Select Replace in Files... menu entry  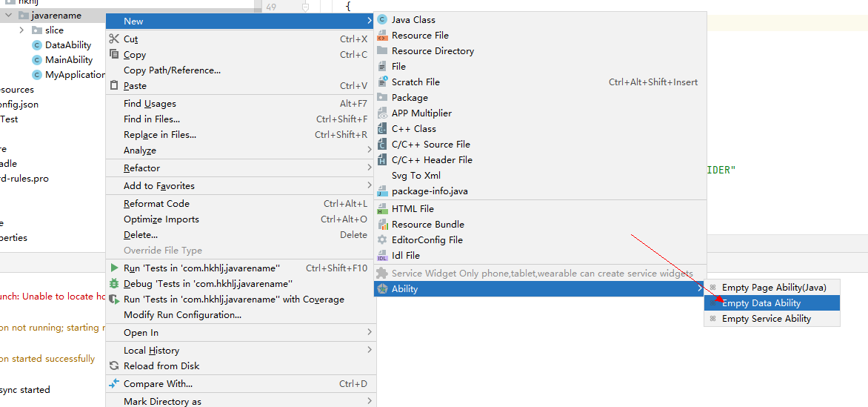pos(239,134)
